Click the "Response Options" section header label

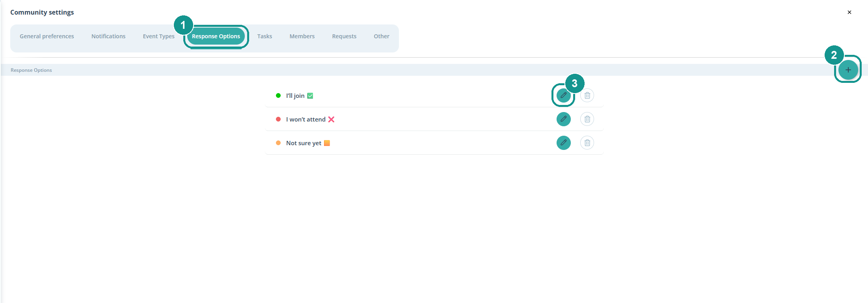coord(31,70)
